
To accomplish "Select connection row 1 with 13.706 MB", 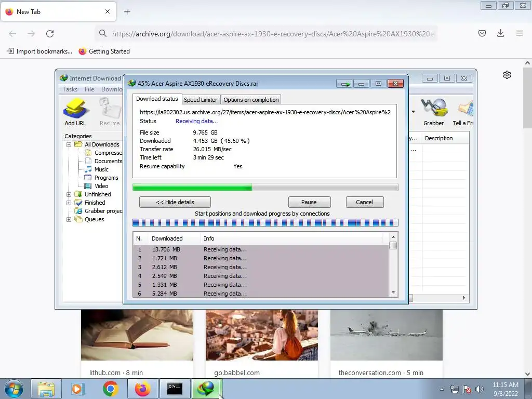I will pos(261,249).
